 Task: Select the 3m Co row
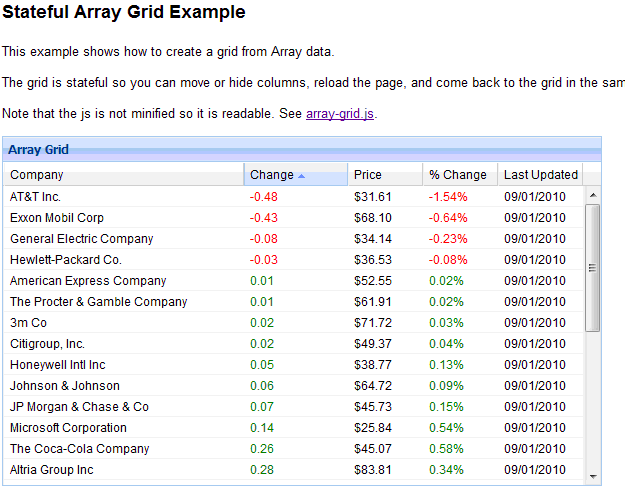pos(293,323)
